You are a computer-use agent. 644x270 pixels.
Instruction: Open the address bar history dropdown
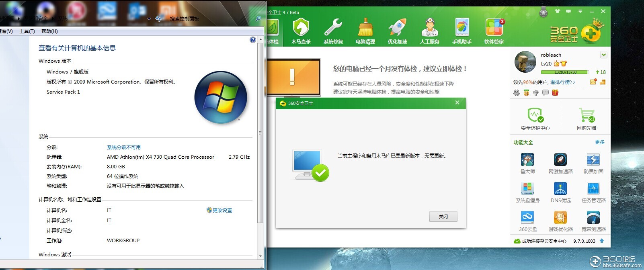point(150,18)
